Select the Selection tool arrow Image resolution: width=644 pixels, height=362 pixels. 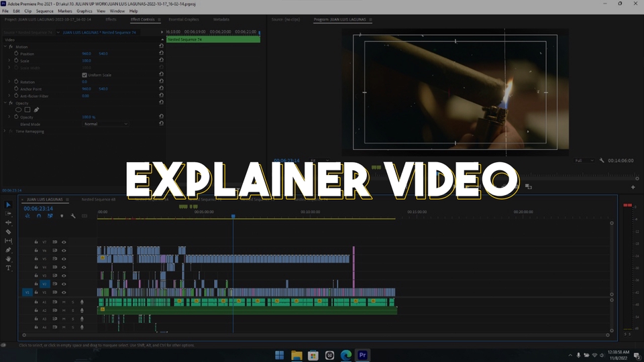(x=8, y=204)
